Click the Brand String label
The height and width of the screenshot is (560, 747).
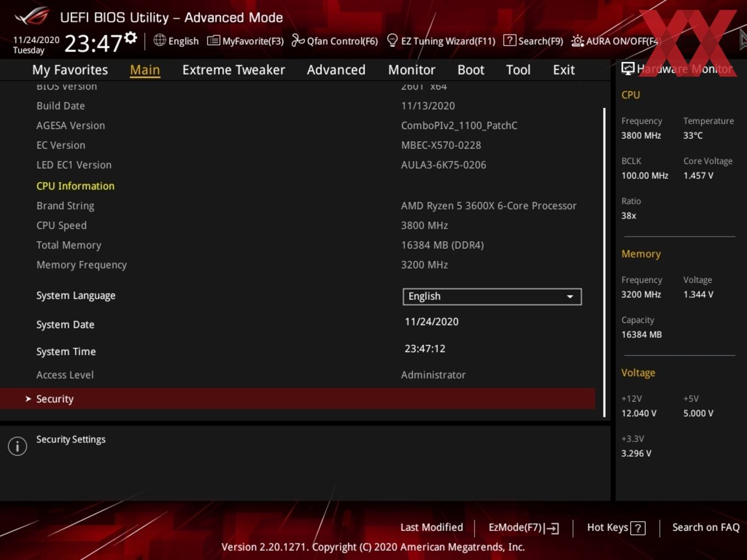(x=65, y=205)
